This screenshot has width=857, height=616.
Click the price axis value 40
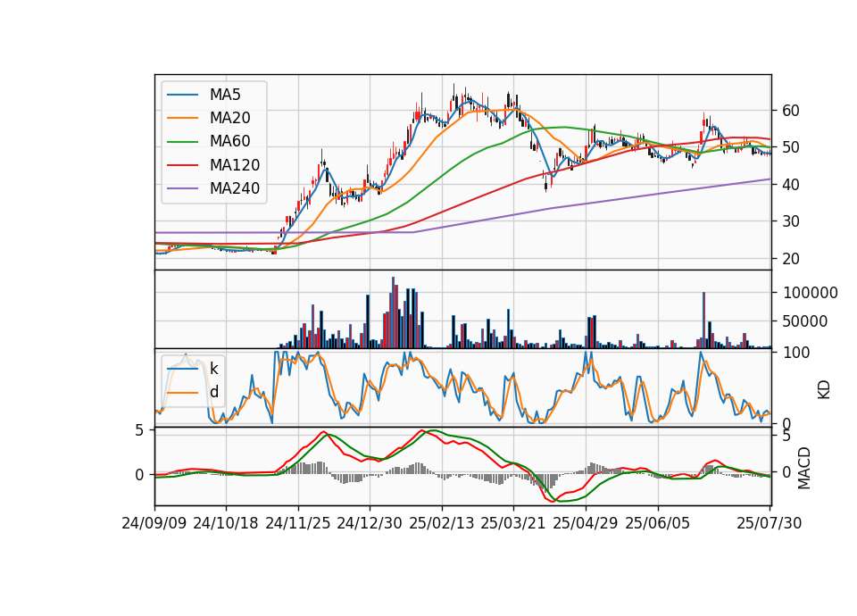(x=790, y=185)
